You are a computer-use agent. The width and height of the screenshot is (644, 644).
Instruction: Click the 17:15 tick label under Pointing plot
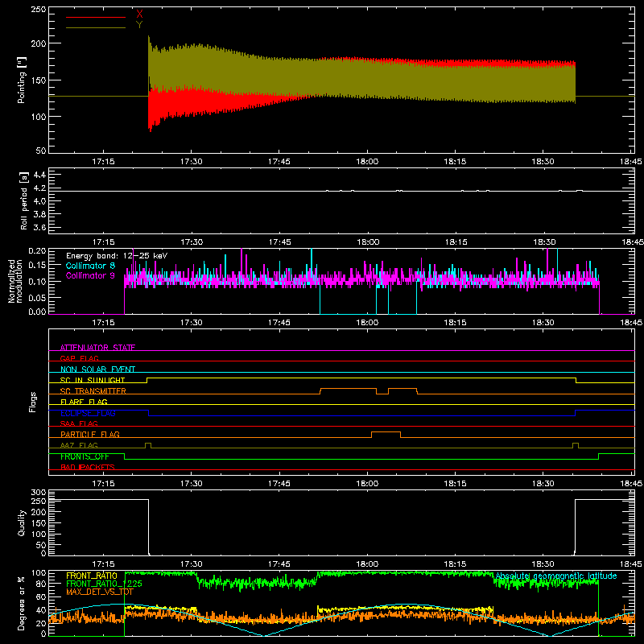click(103, 162)
